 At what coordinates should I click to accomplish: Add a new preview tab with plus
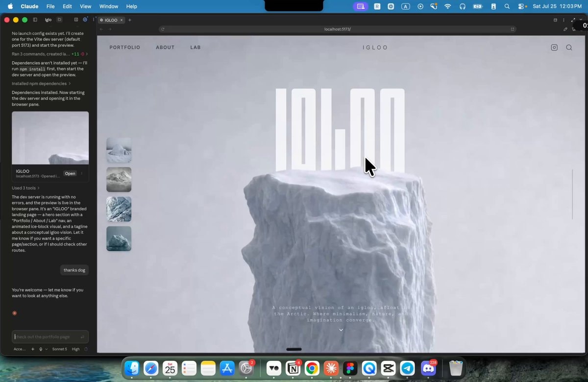[129, 20]
